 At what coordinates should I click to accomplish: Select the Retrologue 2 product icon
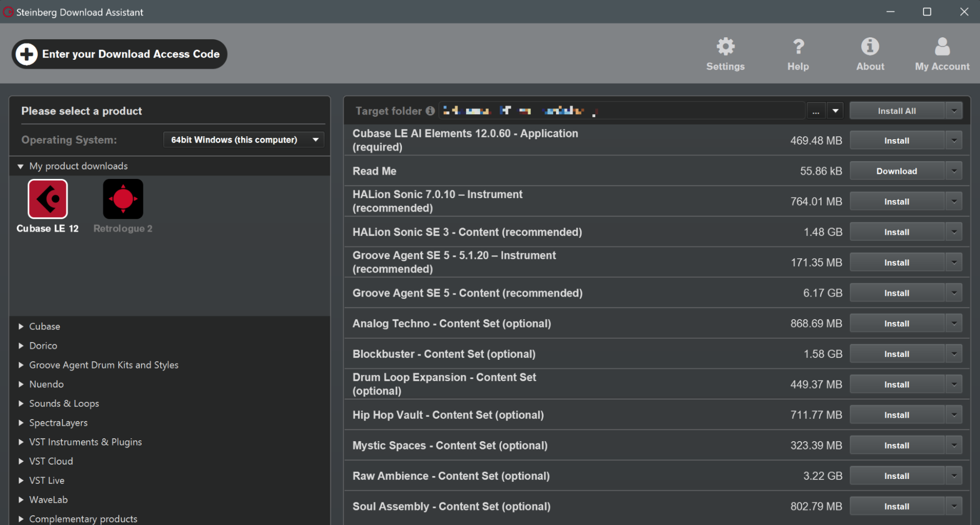click(123, 199)
